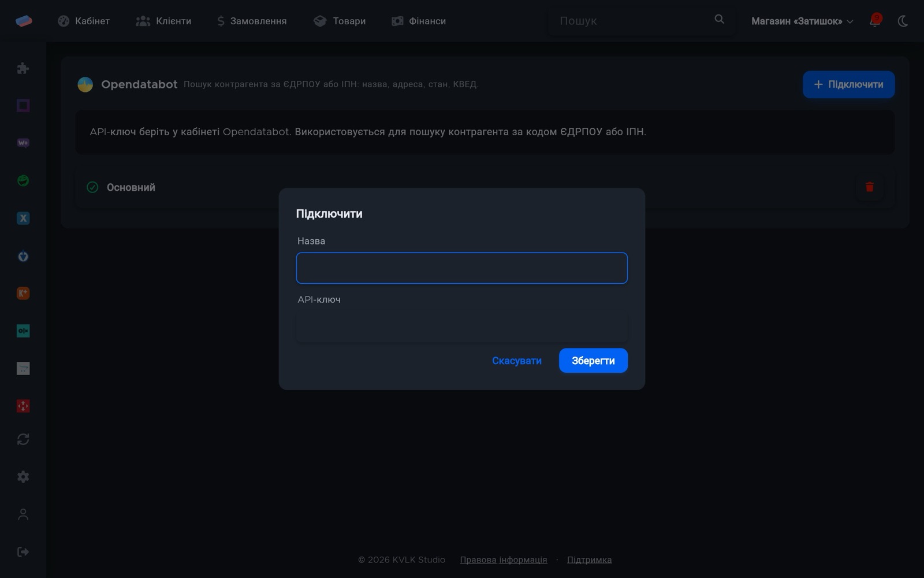Screen dimensions: 924x578
Task: Click the green check status of Основний
Action: [x=92, y=187]
